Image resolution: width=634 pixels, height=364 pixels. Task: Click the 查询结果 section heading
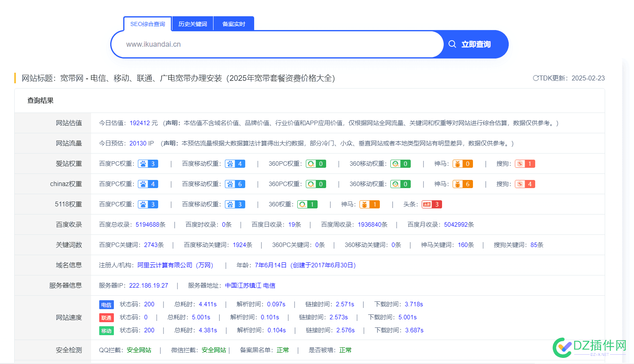coord(40,100)
